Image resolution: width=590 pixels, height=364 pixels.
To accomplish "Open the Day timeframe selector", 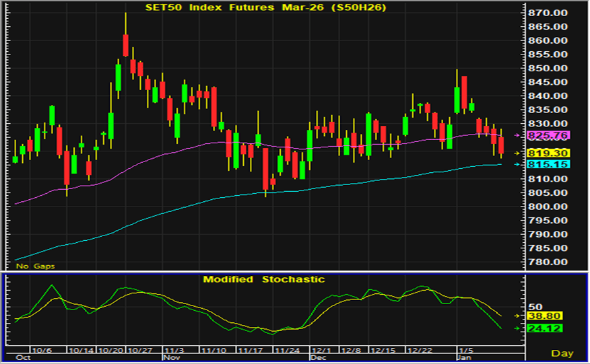I will pyautogui.click(x=562, y=353).
